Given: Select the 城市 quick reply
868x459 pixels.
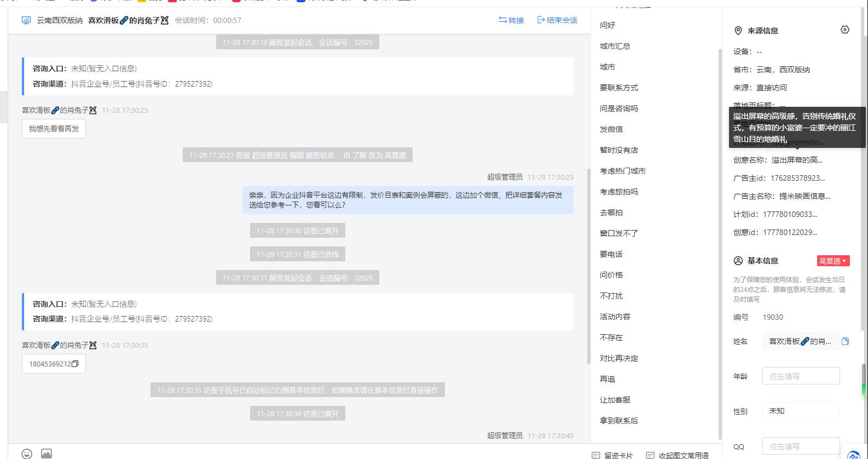Looking at the screenshot, I should pos(607,67).
